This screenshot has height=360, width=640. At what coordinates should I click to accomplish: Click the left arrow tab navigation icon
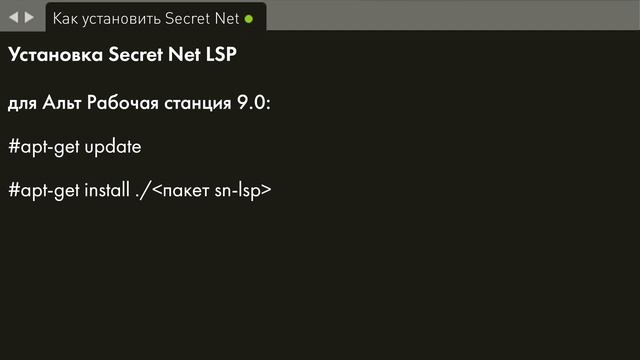(13, 17)
